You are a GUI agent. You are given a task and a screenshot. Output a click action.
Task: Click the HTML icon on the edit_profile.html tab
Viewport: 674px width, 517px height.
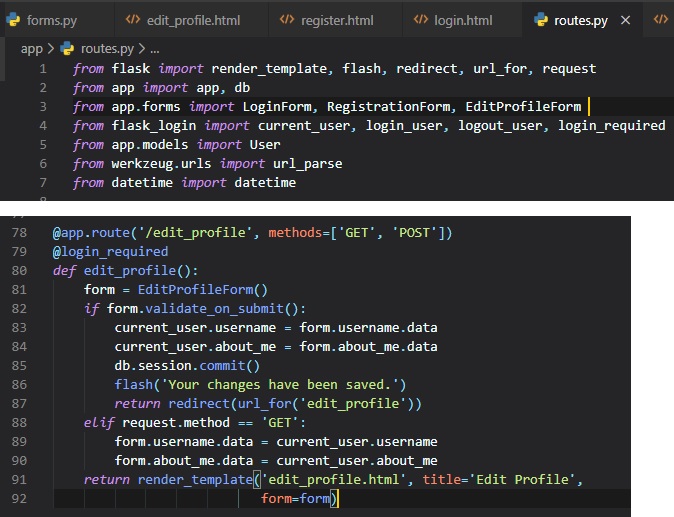tap(132, 20)
